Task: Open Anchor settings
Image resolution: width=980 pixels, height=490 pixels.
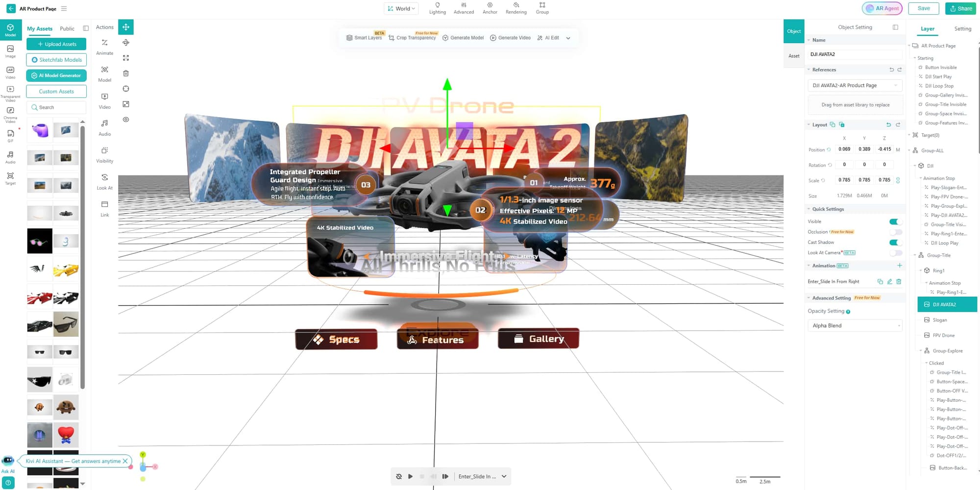Action: [x=490, y=8]
